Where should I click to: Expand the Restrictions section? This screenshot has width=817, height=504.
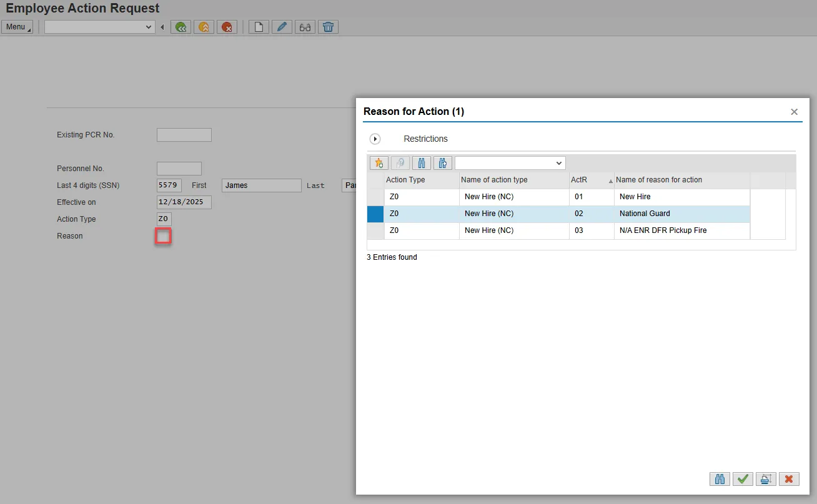point(375,139)
